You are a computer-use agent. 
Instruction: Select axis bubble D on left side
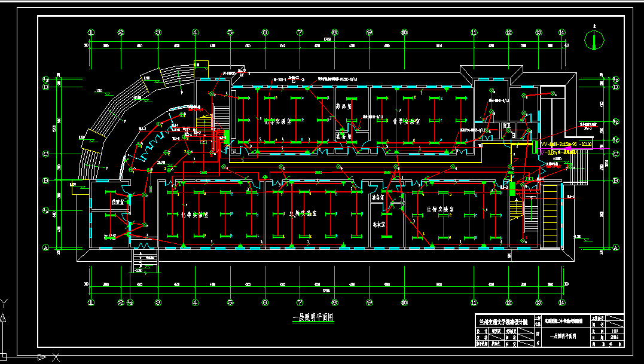(x=45, y=87)
